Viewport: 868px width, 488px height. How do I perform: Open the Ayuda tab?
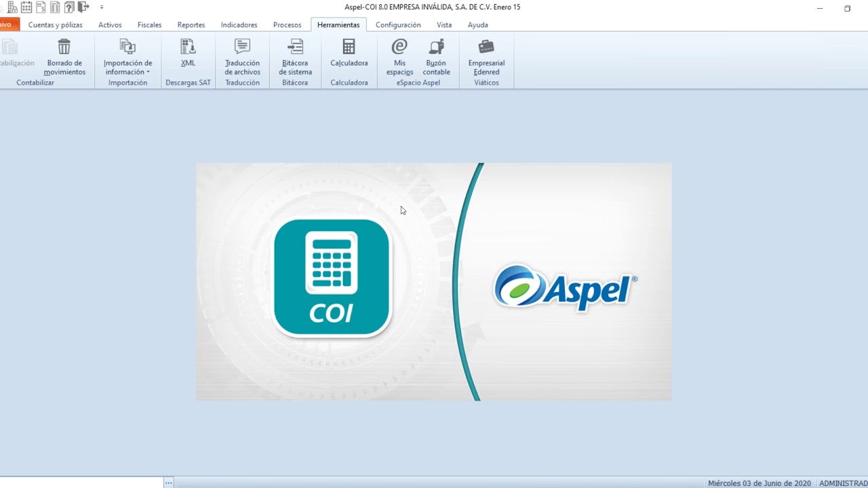(x=477, y=24)
